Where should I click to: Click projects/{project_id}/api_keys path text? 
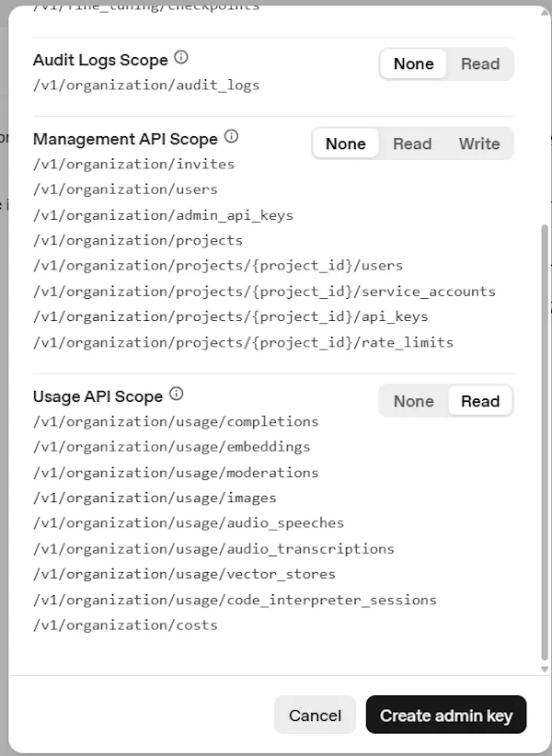coord(230,316)
